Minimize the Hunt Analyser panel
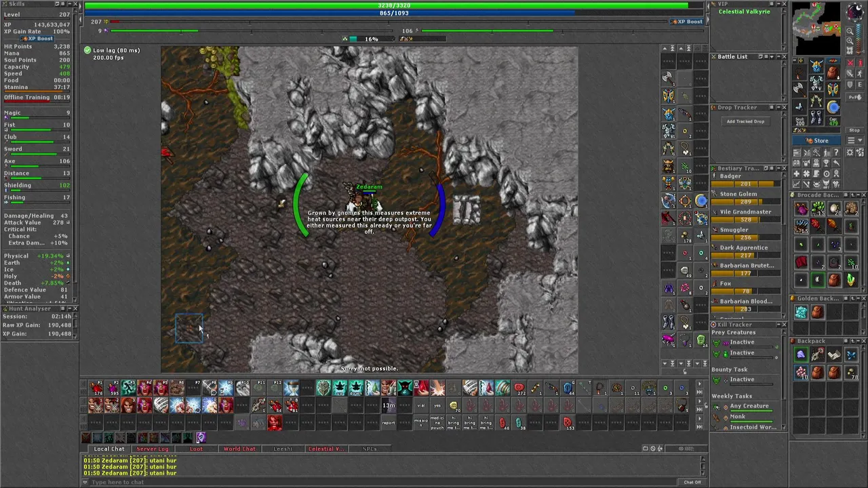Screen dimensions: 868x488 pyautogui.click(x=70, y=308)
